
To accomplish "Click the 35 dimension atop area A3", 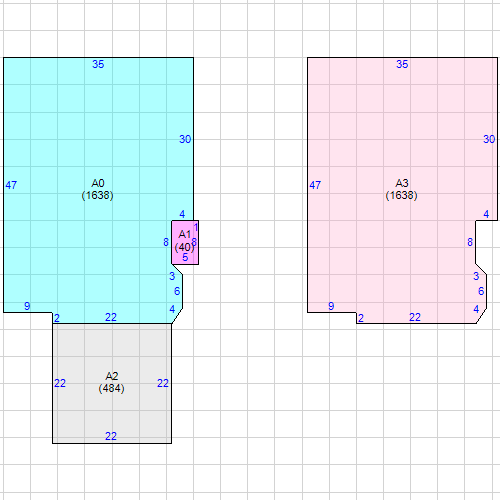I will pyautogui.click(x=402, y=64).
